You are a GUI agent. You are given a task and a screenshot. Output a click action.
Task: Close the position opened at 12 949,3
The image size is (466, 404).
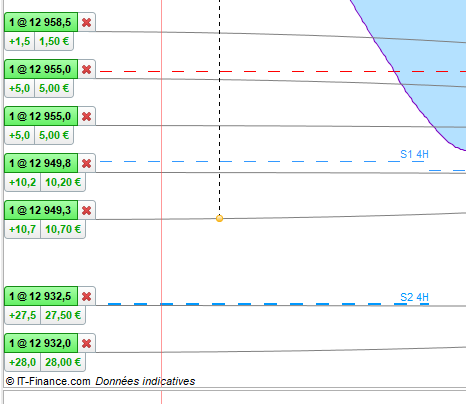click(87, 210)
